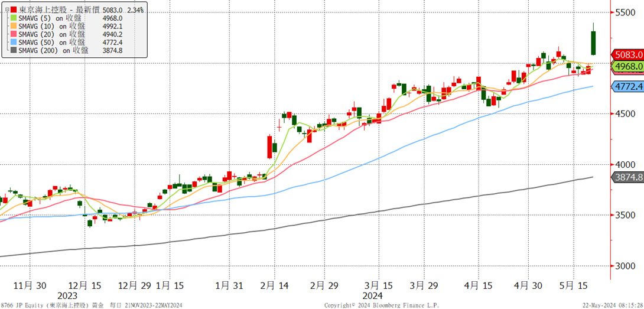Click the 1月 31 date axis label
Viewport: 644px width, 309px height.
coord(230,286)
